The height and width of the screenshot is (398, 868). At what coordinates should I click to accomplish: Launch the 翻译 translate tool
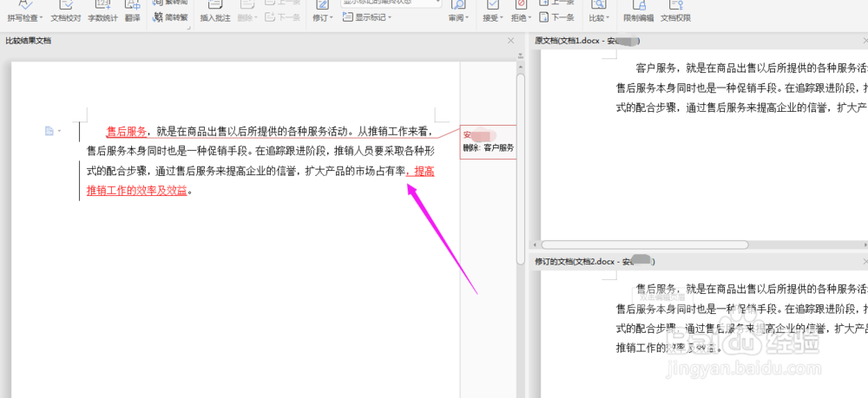tap(132, 11)
